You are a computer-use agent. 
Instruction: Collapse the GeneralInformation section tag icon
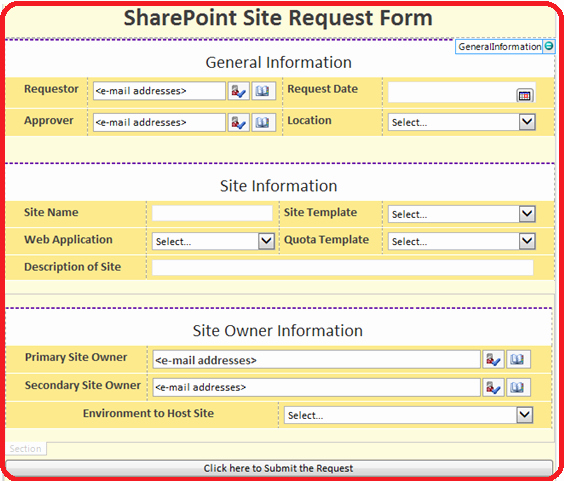[549, 46]
